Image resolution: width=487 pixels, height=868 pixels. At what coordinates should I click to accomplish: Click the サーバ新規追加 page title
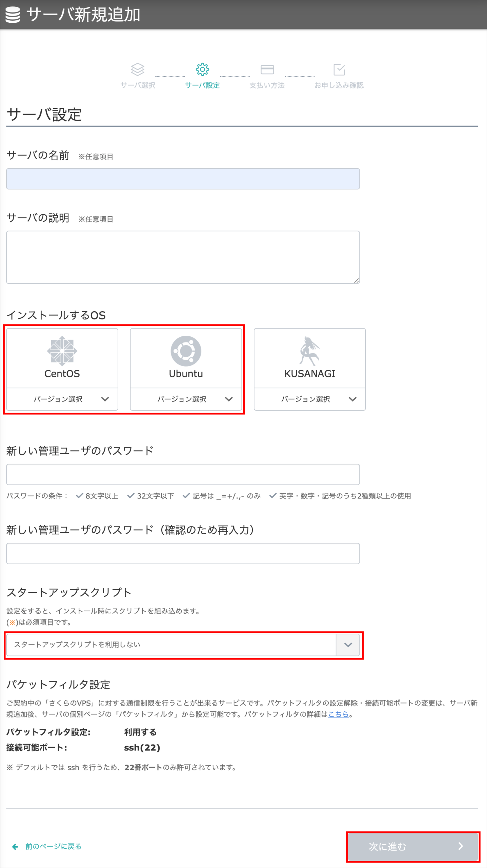point(83,15)
